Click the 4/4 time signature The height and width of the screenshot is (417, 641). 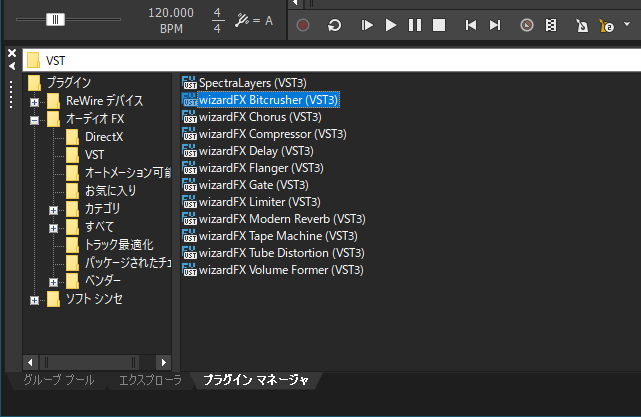coord(217,20)
